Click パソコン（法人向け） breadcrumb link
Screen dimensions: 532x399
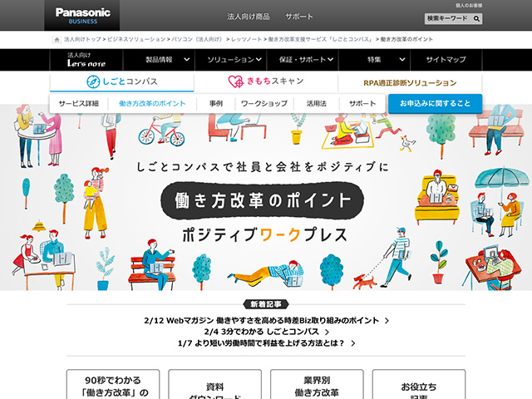coord(198,39)
